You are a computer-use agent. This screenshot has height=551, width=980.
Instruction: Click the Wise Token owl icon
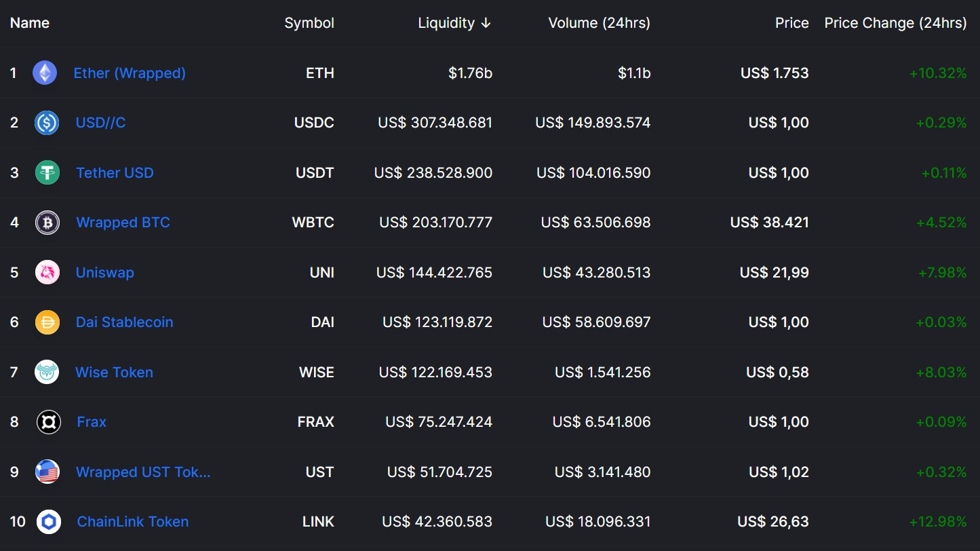tap(47, 372)
